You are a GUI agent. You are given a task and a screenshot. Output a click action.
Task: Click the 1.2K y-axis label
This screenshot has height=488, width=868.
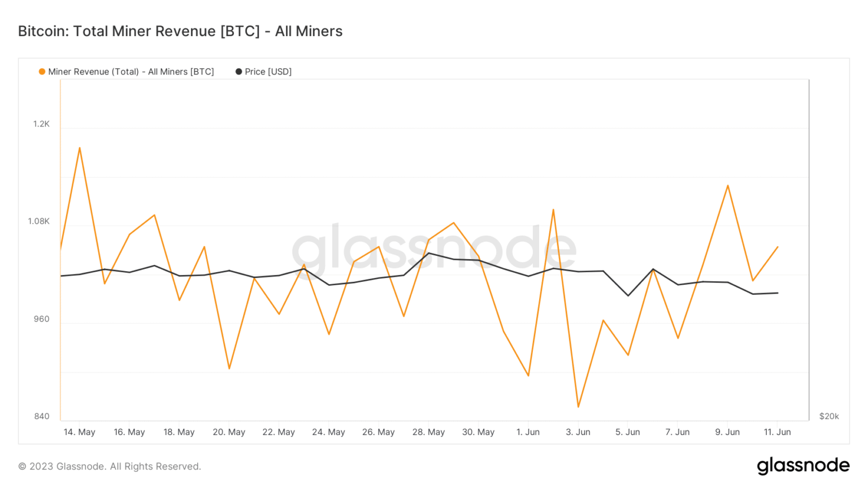pos(41,124)
